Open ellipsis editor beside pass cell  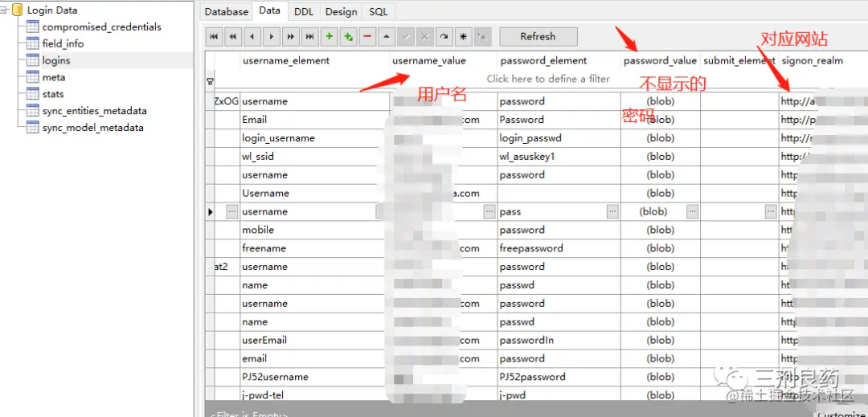pyautogui.click(x=612, y=211)
